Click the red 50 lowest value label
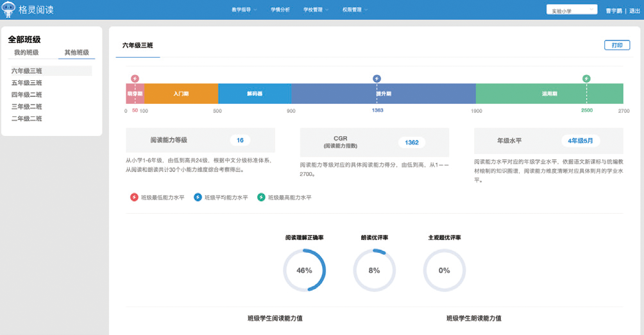Image resolution: width=644 pixels, height=335 pixels. [x=135, y=110]
